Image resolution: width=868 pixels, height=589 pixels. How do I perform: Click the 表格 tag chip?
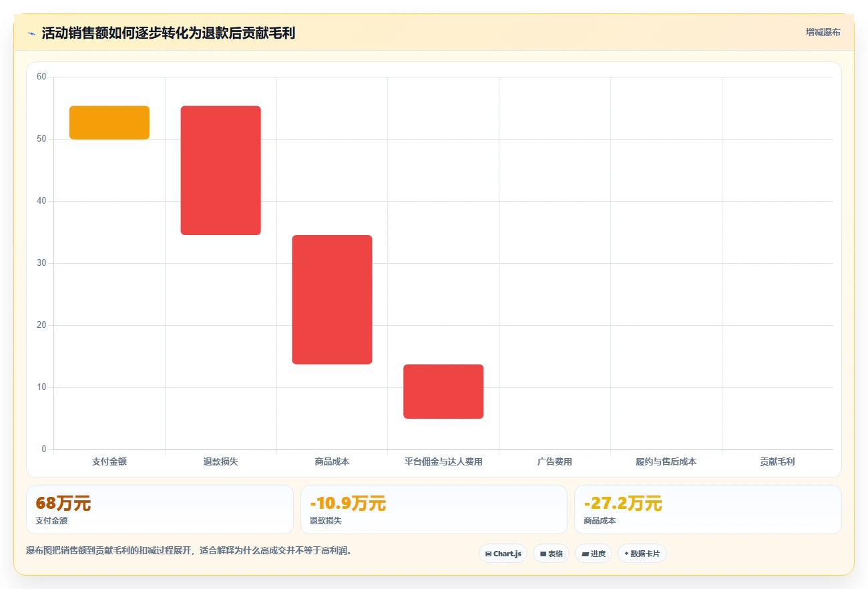tap(551, 554)
